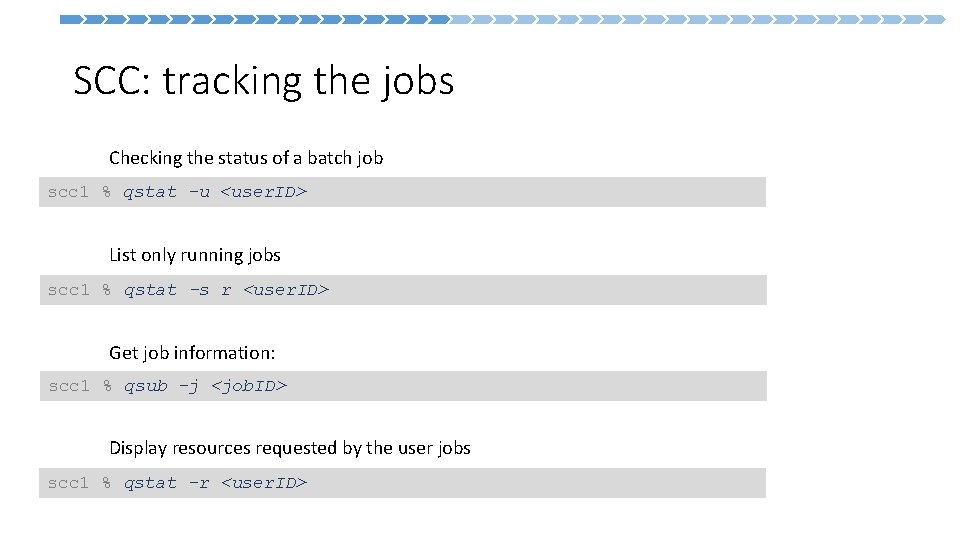
Task: Click the "scc1" prompt in the first command
Action: [69, 192]
